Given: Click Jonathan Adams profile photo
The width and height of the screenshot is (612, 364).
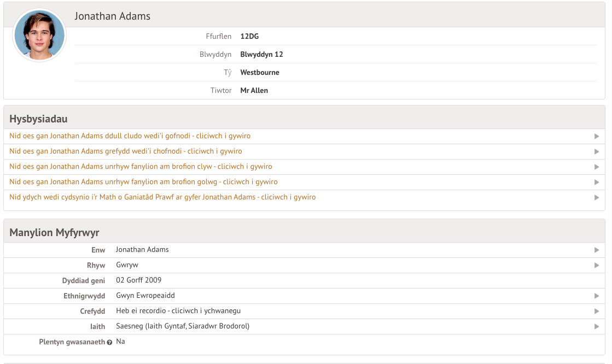Looking at the screenshot, I should click(39, 35).
